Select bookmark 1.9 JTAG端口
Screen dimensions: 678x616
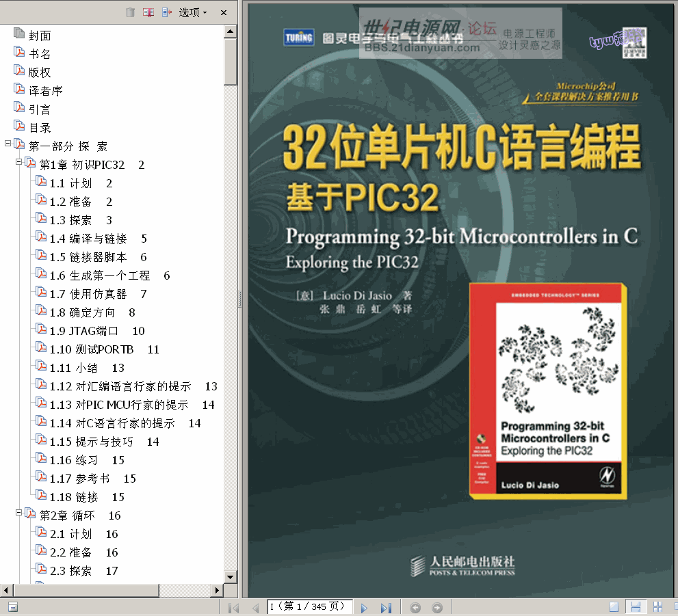(x=97, y=331)
